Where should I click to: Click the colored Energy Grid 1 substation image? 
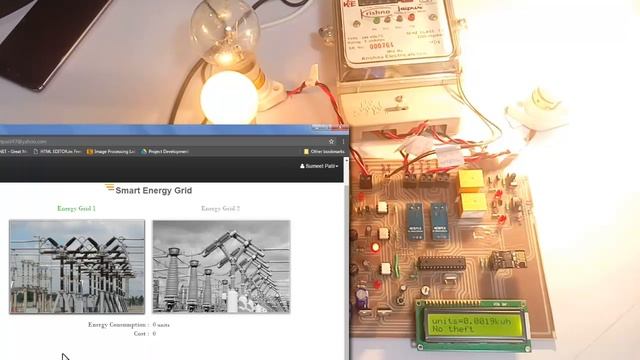coord(77,267)
